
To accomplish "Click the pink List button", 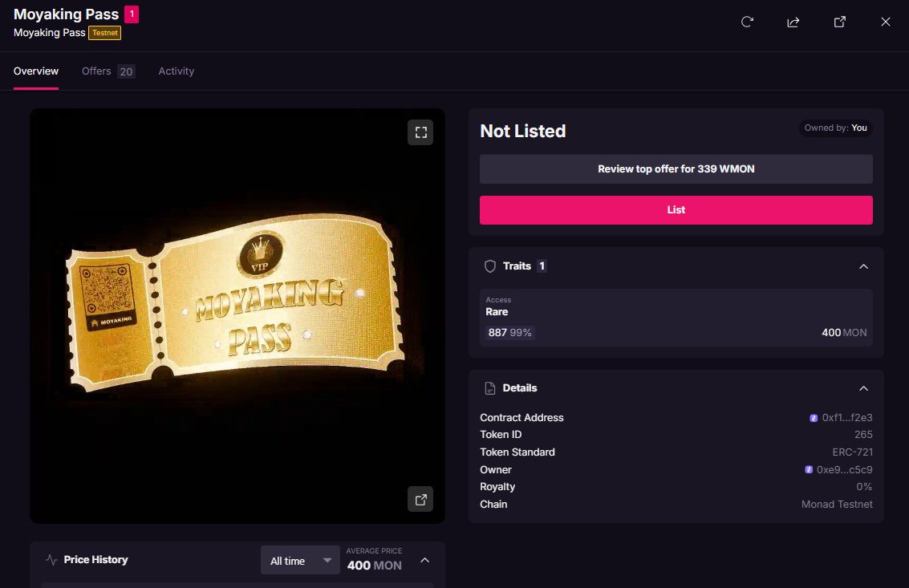I will click(676, 210).
